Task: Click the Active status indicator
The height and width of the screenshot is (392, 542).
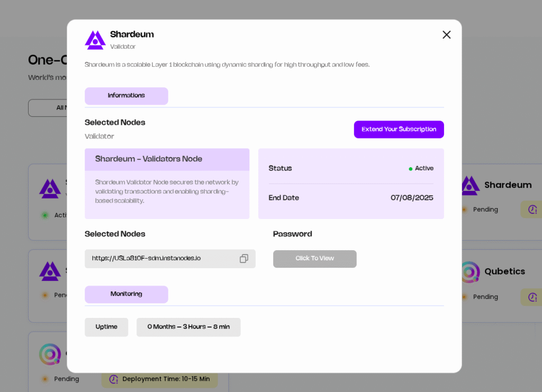Action: [x=421, y=168]
